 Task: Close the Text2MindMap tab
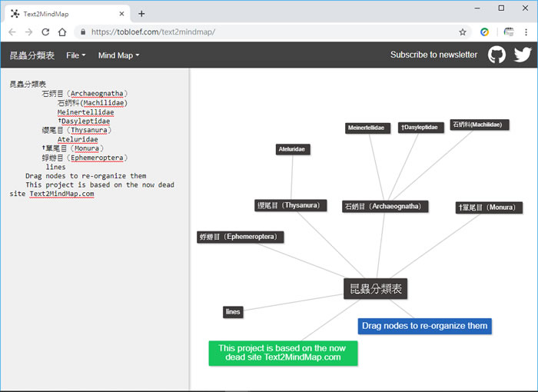click(x=122, y=13)
